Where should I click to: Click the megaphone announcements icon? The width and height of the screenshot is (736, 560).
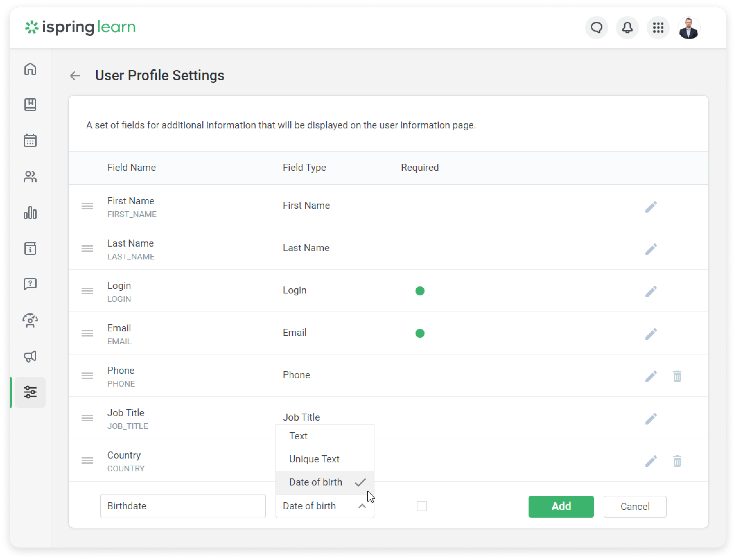click(x=30, y=356)
